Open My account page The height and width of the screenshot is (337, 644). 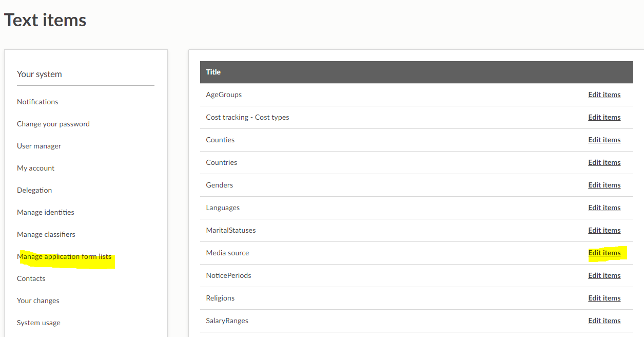(35, 168)
